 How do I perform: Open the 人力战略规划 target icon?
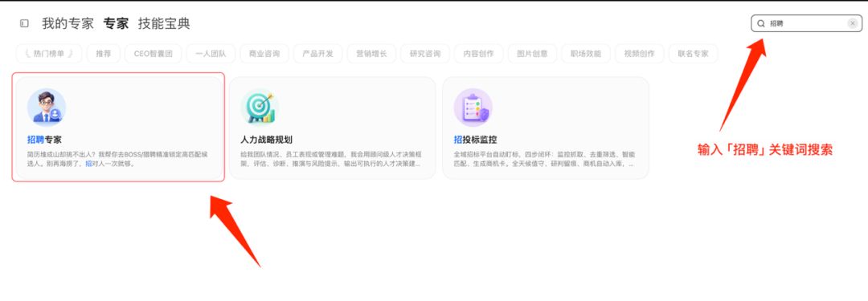260,107
